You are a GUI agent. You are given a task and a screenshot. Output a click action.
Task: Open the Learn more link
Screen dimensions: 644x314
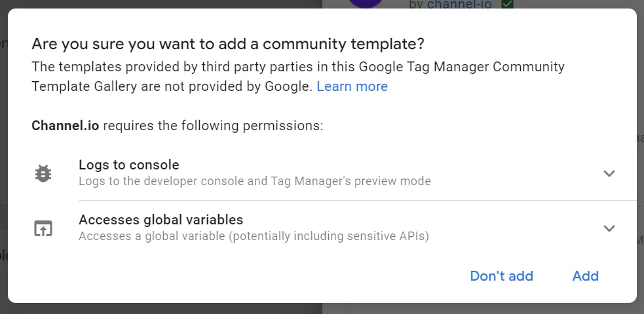point(352,86)
